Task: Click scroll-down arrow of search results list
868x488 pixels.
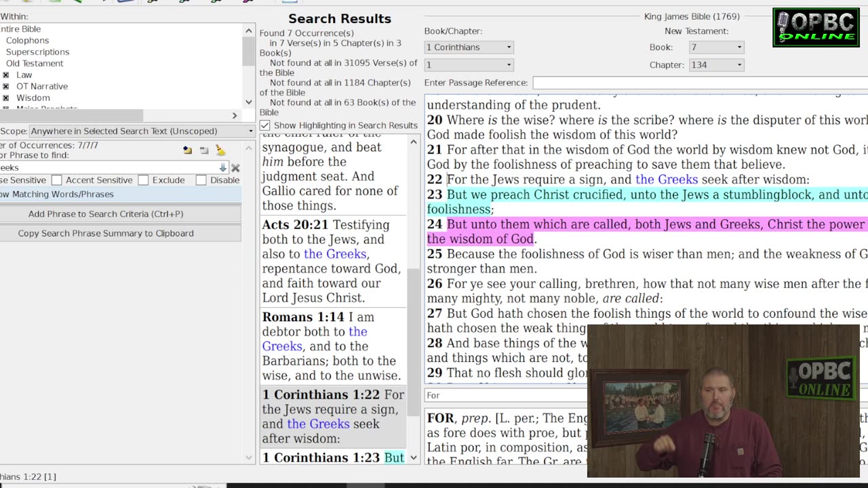Action: (413, 458)
